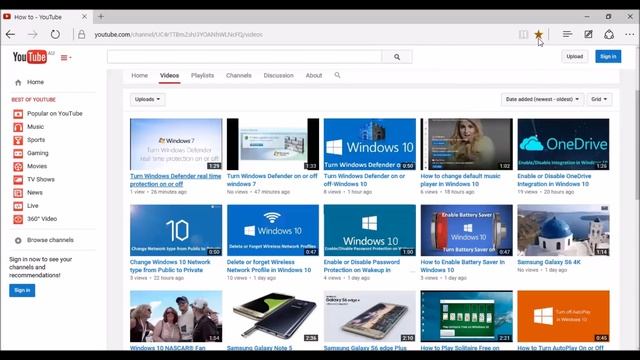Open Enable Battery Saver video thumbnail
The image size is (640, 360).
(x=467, y=230)
